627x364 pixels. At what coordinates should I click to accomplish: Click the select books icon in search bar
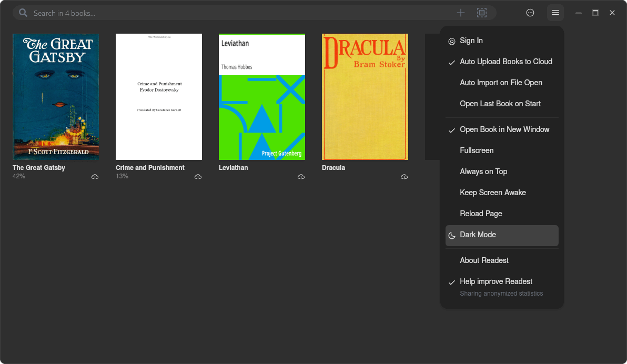pyautogui.click(x=481, y=13)
